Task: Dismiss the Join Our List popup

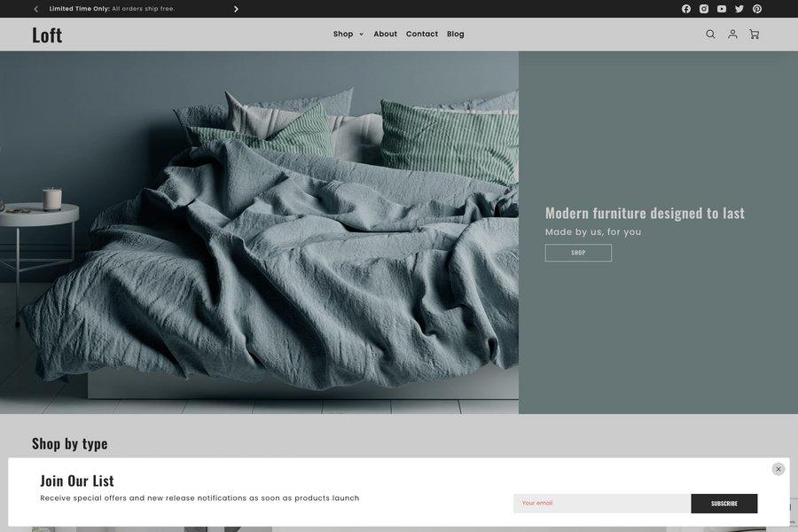Action: click(x=778, y=468)
